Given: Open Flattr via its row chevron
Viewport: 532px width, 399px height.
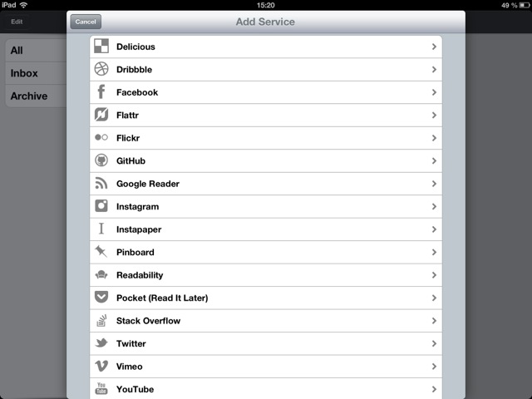Looking at the screenshot, I should tap(434, 116).
